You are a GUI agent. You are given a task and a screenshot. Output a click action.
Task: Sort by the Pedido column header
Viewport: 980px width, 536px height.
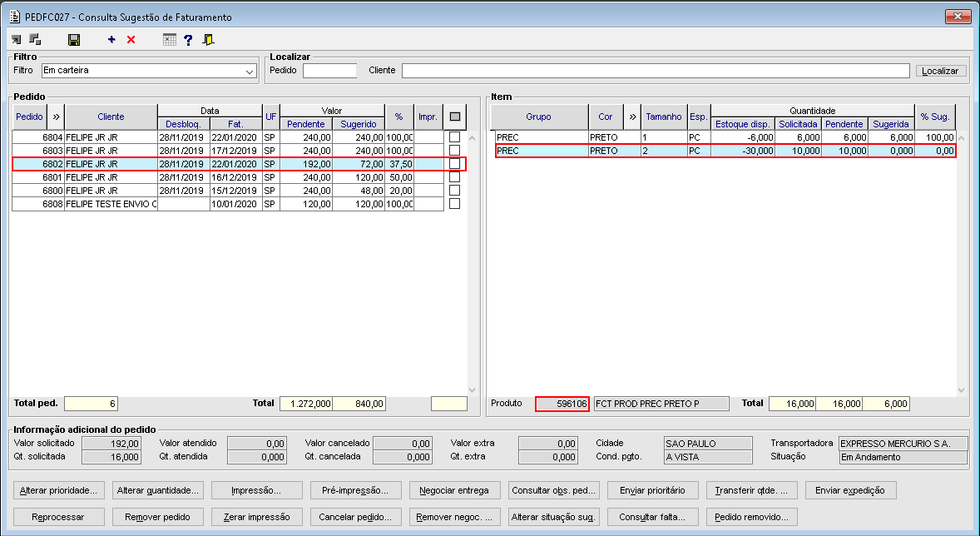(x=29, y=117)
